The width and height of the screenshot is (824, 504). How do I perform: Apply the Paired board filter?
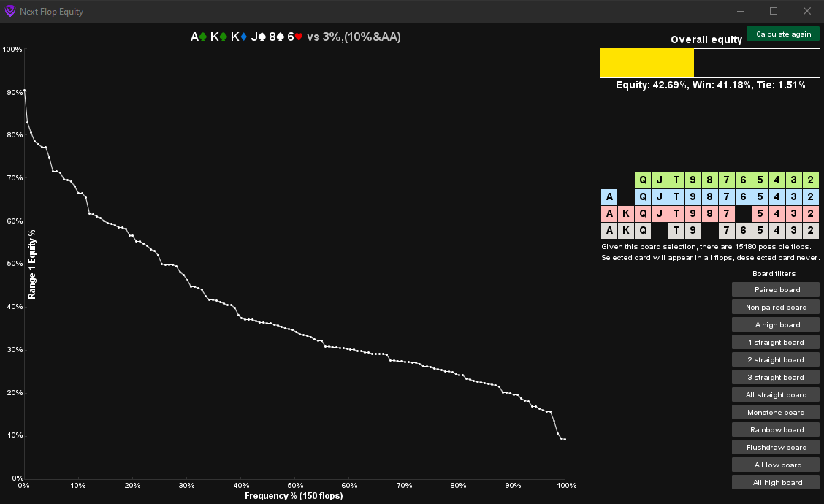[775, 289]
